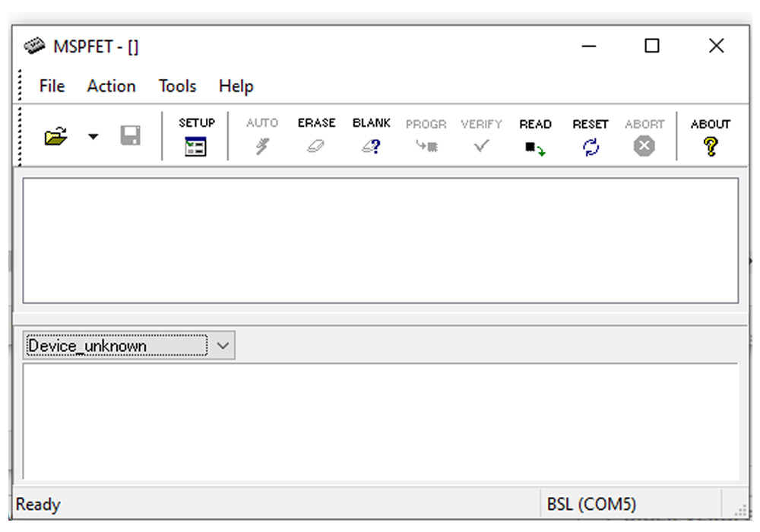The height and width of the screenshot is (532, 760).
Task: Click the Ready status text
Action: 38,505
